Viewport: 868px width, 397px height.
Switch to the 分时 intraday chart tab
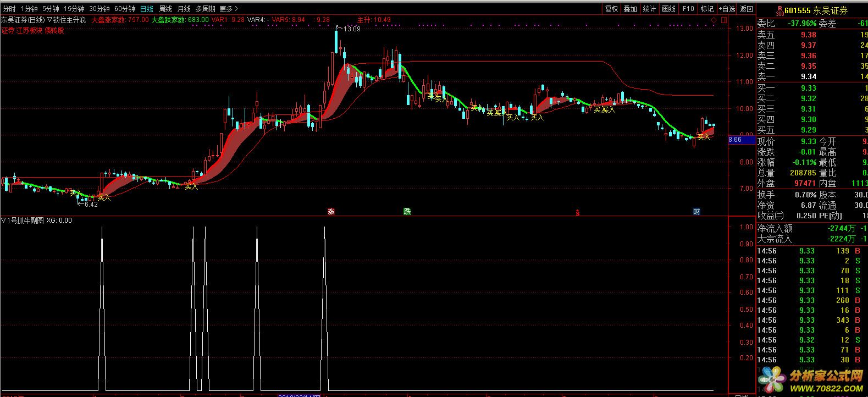click(9, 9)
